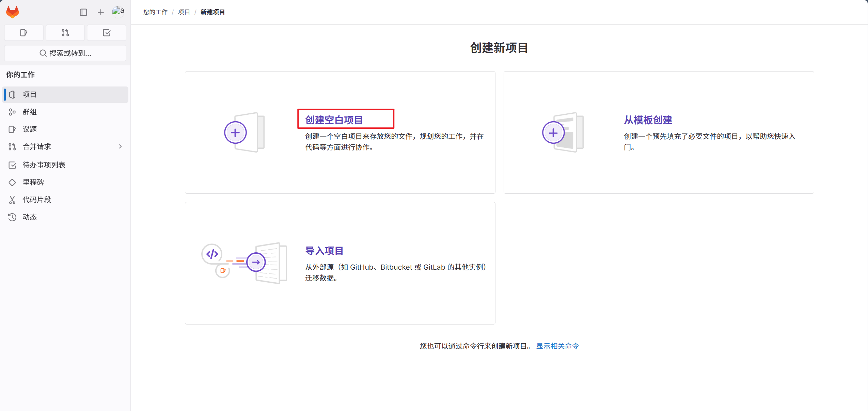The image size is (868, 411).
Task: Open 动态 activity in the sidebar
Action: [30, 217]
